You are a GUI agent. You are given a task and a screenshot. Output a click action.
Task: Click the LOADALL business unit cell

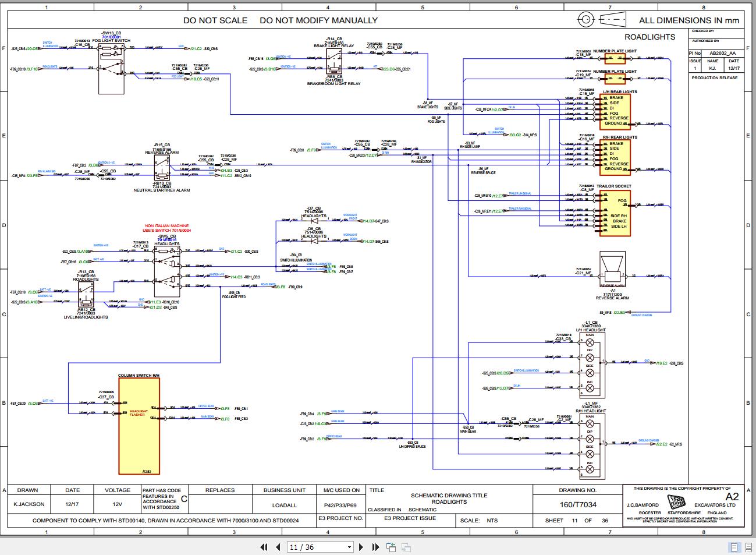tap(285, 505)
